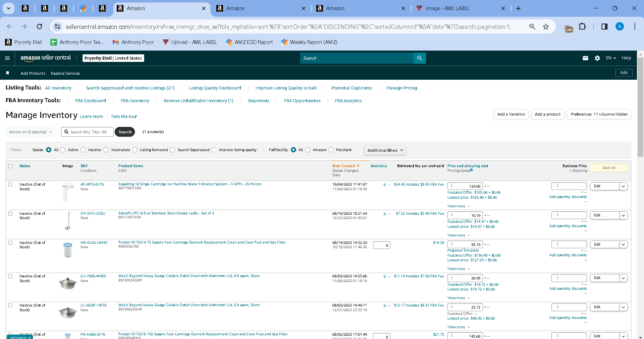Open the Explore Services menu item

(x=65, y=73)
